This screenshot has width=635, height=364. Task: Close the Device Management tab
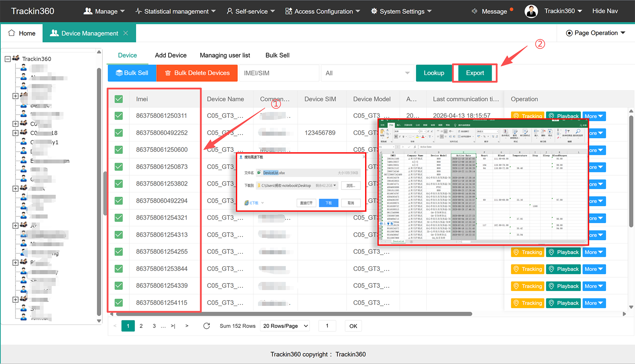(126, 33)
